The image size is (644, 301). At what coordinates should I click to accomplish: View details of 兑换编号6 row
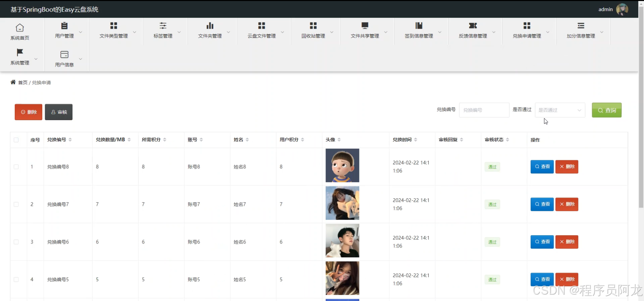tap(542, 242)
